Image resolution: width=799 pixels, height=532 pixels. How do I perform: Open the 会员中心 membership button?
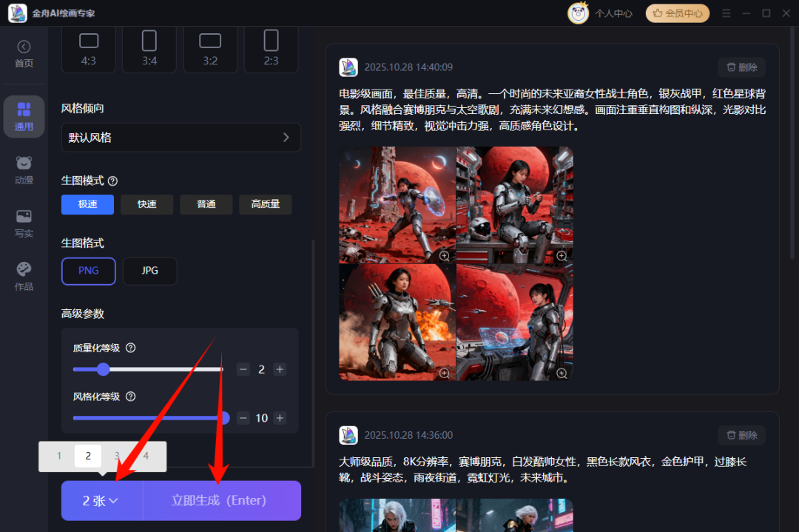point(677,13)
